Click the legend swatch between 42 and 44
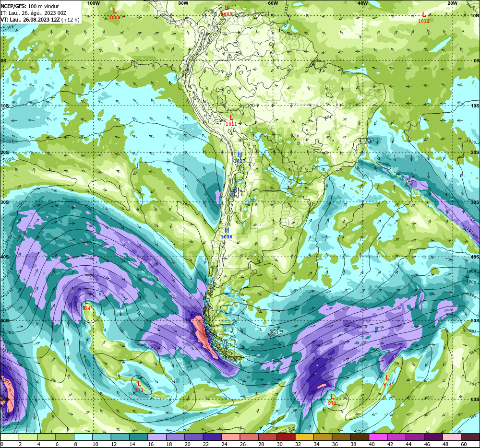Viewport: 480px width, 448px height. (397, 437)
